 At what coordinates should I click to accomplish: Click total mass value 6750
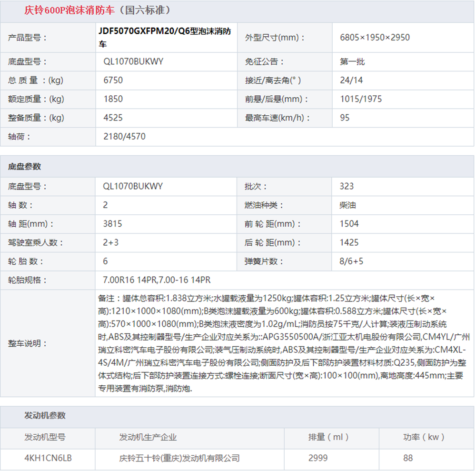(113, 80)
